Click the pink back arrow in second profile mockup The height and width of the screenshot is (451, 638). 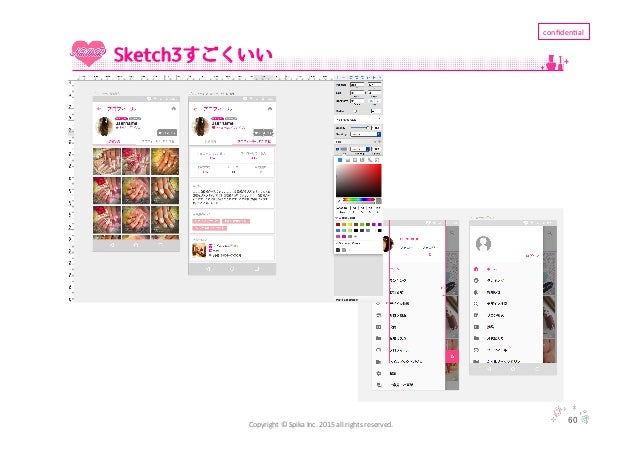click(x=195, y=109)
